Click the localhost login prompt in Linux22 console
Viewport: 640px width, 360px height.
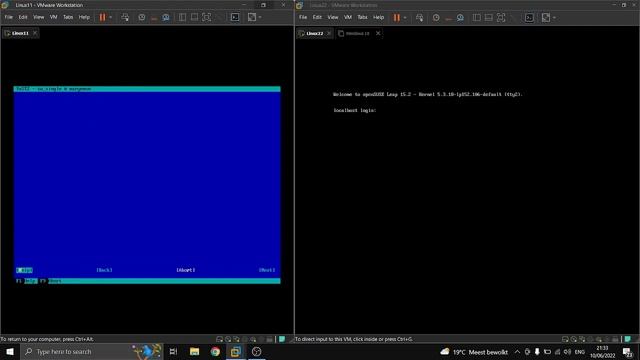click(354, 110)
